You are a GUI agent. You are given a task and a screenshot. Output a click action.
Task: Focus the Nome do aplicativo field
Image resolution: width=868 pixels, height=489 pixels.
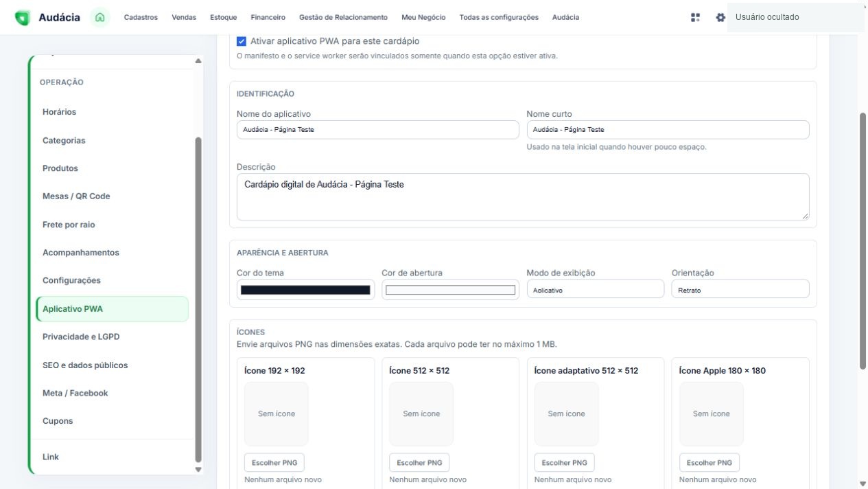(x=378, y=130)
